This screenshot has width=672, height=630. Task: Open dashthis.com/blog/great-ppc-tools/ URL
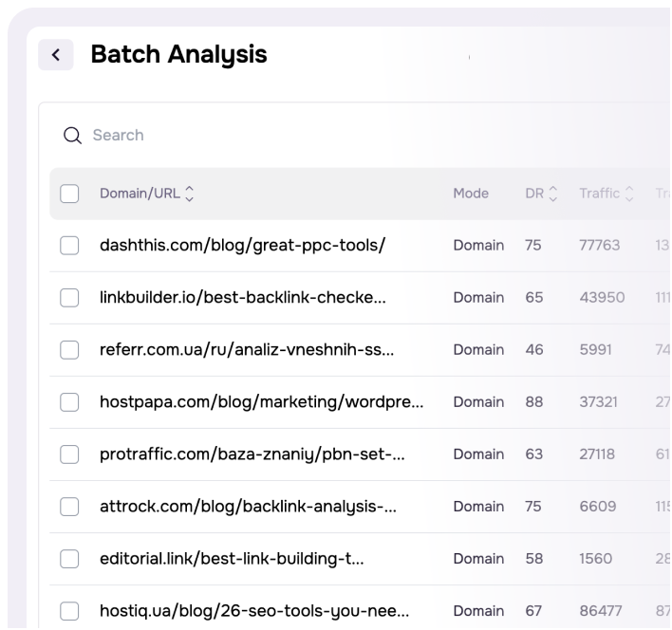243,246
